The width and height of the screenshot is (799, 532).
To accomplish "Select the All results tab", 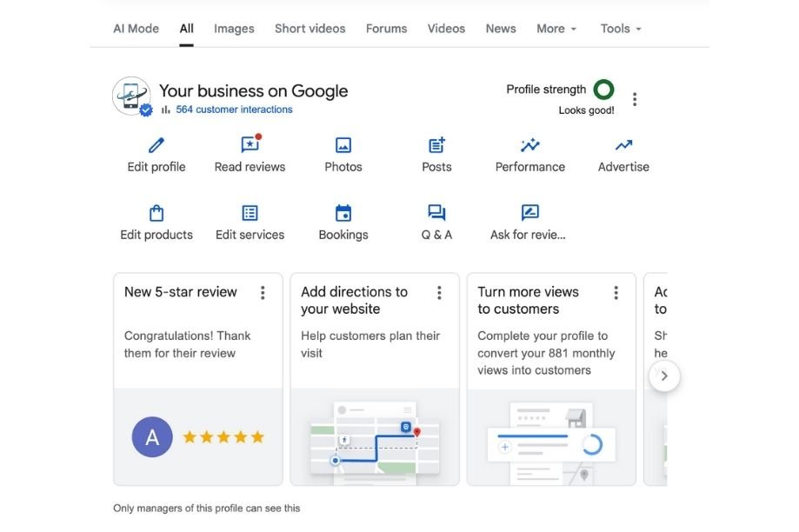I will click(187, 29).
